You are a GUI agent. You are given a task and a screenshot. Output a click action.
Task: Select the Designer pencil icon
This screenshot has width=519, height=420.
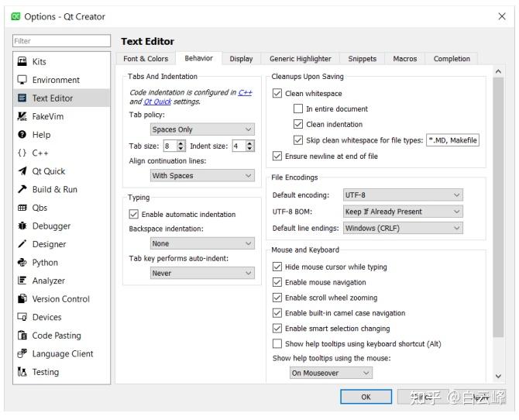pyautogui.click(x=22, y=244)
